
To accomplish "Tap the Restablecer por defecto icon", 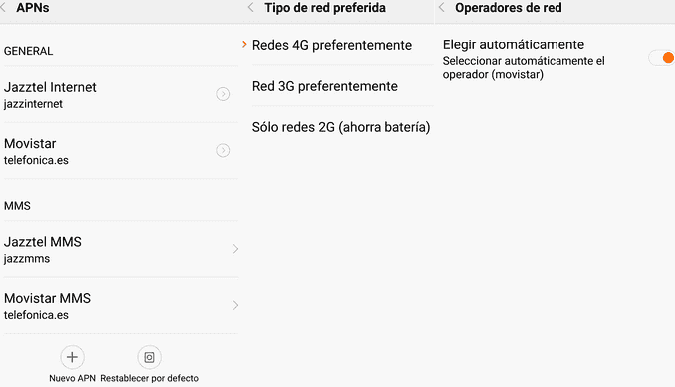I will coord(149,357).
